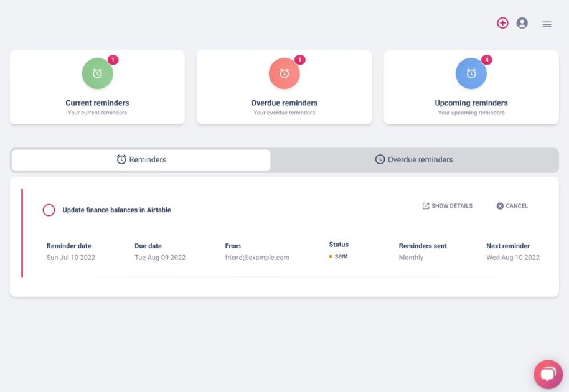Viewport: 569px width, 392px height.
Task: Click the sent status indicator dot
Action: (330, 256)
